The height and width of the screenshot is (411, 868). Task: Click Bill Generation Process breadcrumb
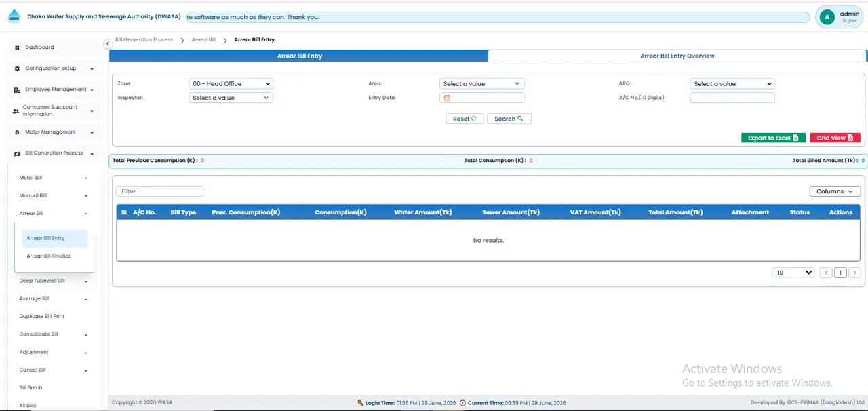(x=144, y=40)
